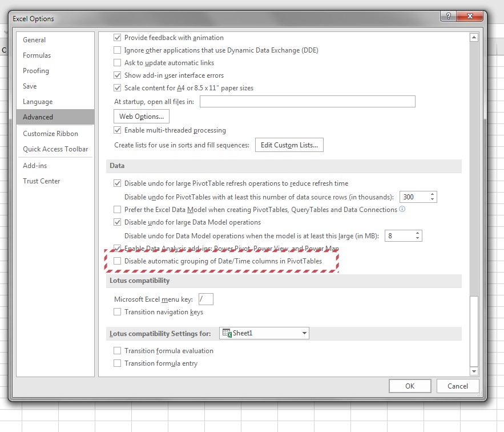Check Ask to update automatic links
Screen dimensions: 504x432
click(118, 63)
